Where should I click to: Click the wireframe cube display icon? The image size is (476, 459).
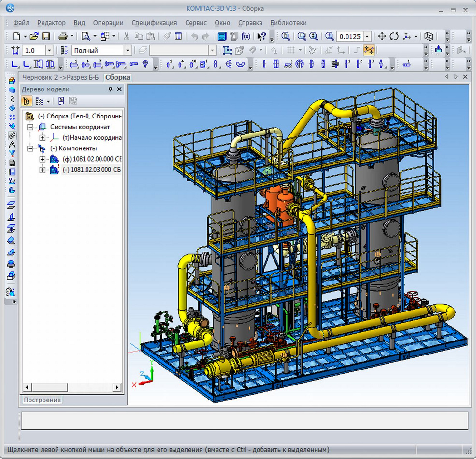tap(428, 36)
